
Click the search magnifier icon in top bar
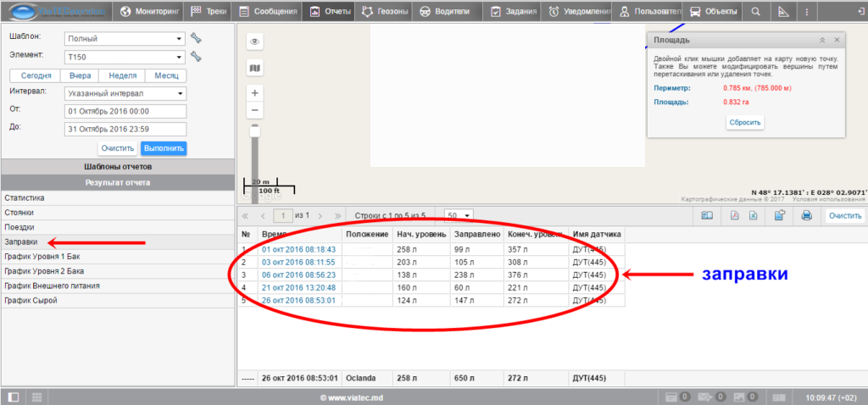click(x=755, y=12)
